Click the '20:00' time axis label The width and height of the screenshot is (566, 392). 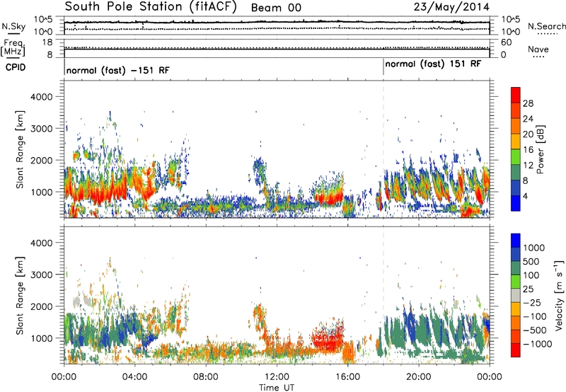(x=418, y=377)
